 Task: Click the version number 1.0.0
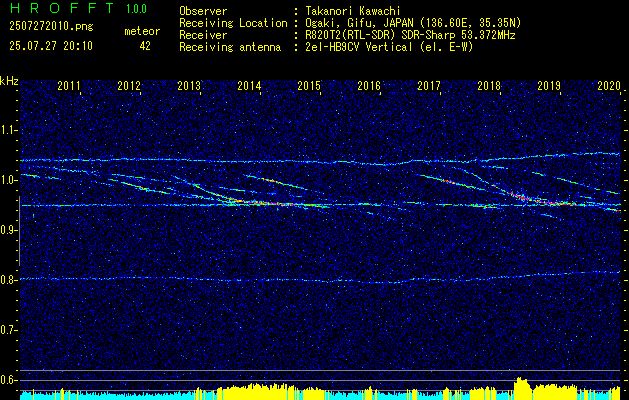(x=136, y=9)
